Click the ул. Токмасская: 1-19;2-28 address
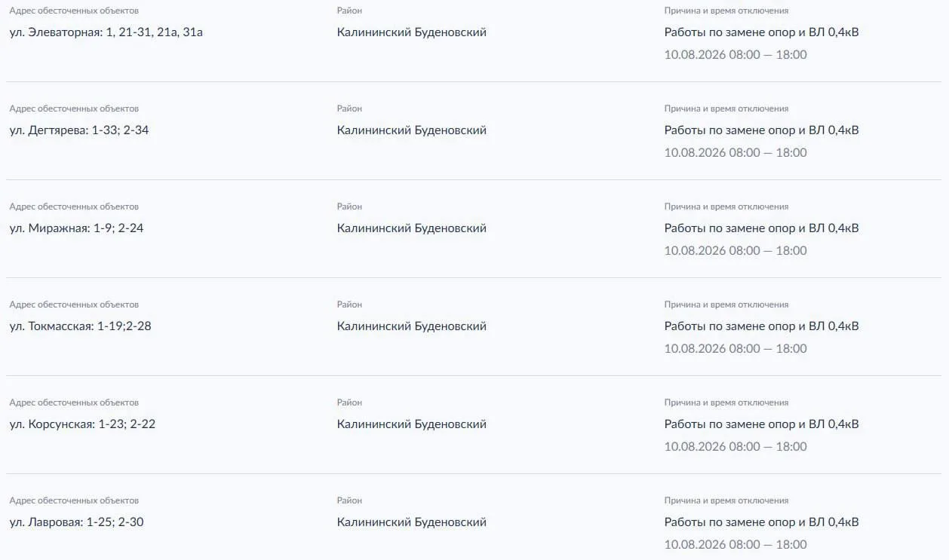Viewport: 949px width, 560px height. 80,326
